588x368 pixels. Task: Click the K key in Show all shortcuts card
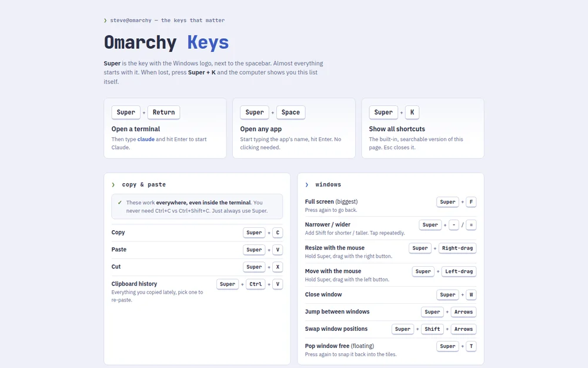(x=412, y=112)
